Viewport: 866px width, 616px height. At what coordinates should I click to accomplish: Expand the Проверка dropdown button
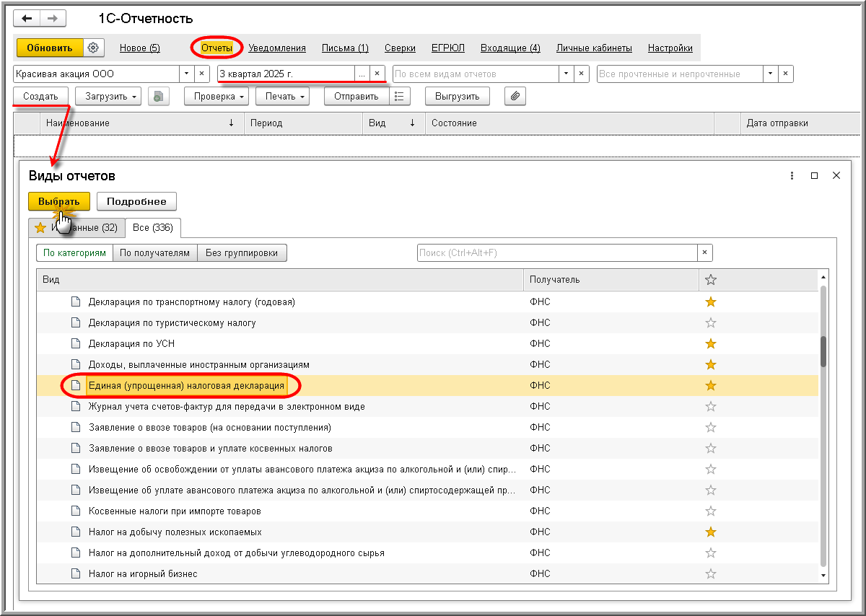point(216,96)
